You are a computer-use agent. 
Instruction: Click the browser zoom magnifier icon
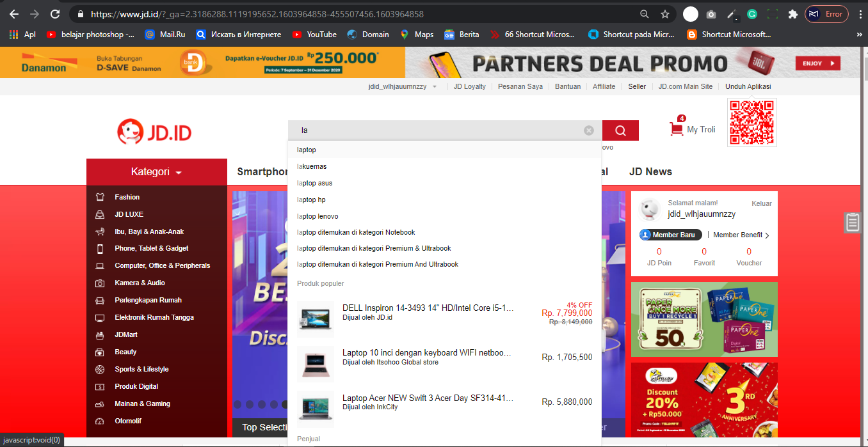[x=645, y=14]
